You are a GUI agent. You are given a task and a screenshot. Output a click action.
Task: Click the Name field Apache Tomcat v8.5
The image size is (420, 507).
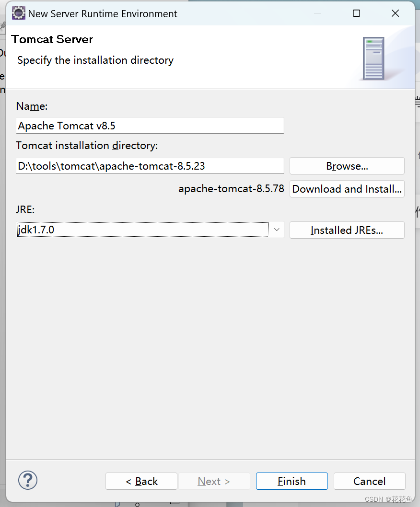coord(150,126)
